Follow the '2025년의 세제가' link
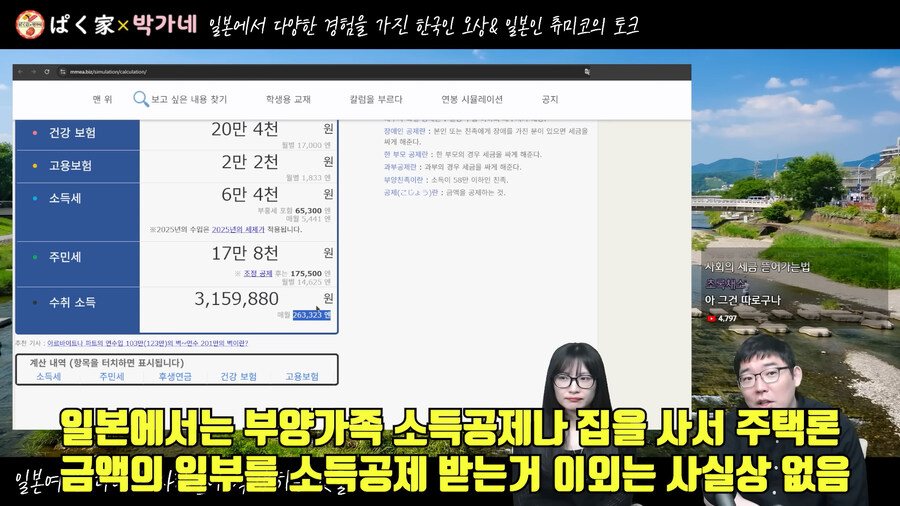The width and height of the screenshot is (900, 506). 238,229
